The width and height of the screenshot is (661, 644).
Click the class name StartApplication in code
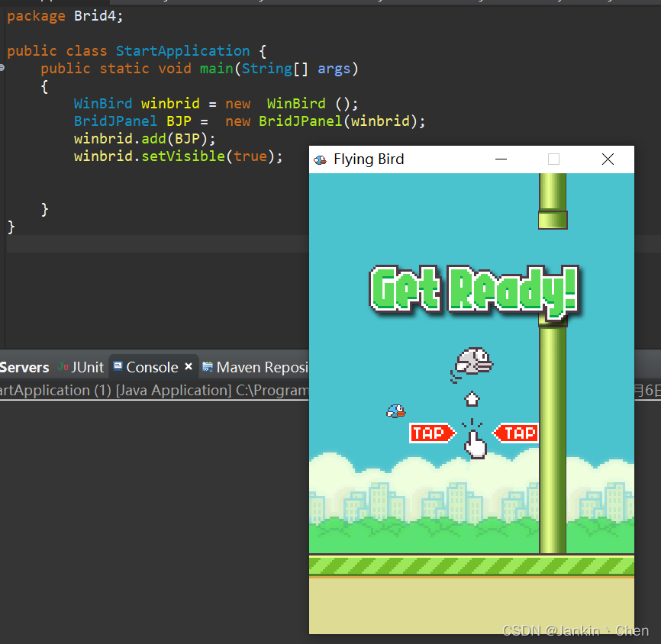182,51
